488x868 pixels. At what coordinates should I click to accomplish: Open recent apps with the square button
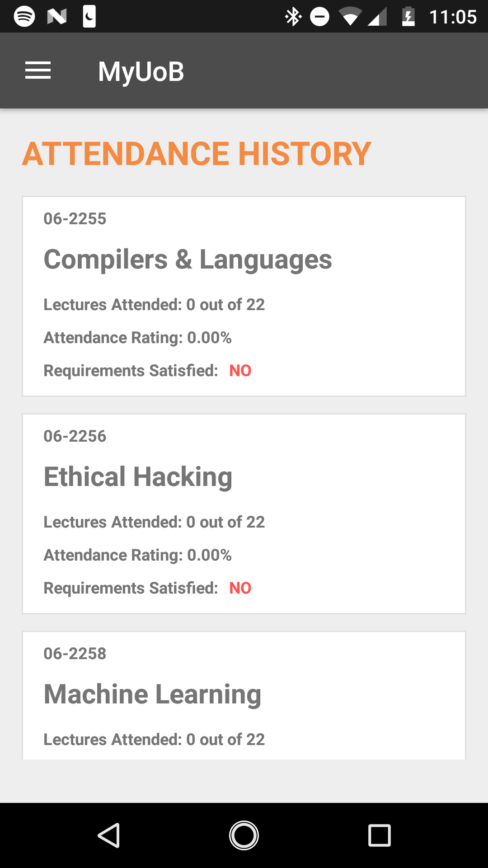[x=380, y=835]
